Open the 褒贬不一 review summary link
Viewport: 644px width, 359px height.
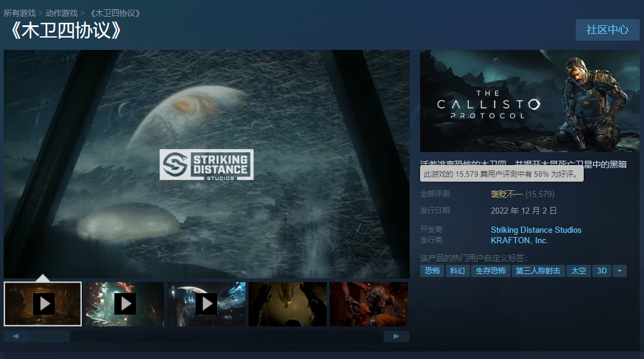[506, 194]
